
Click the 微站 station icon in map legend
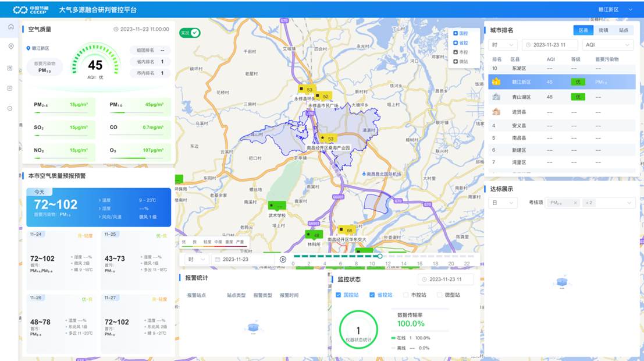(456, 61)
